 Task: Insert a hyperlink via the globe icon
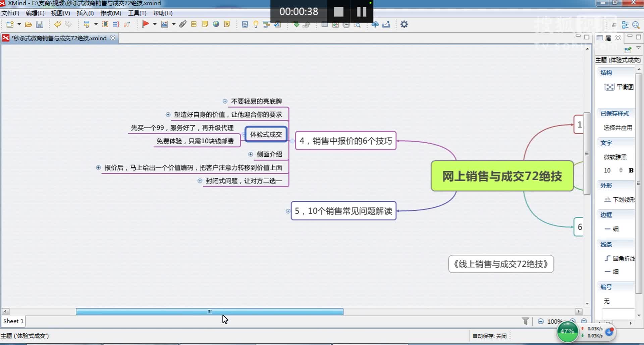[216, 24]
